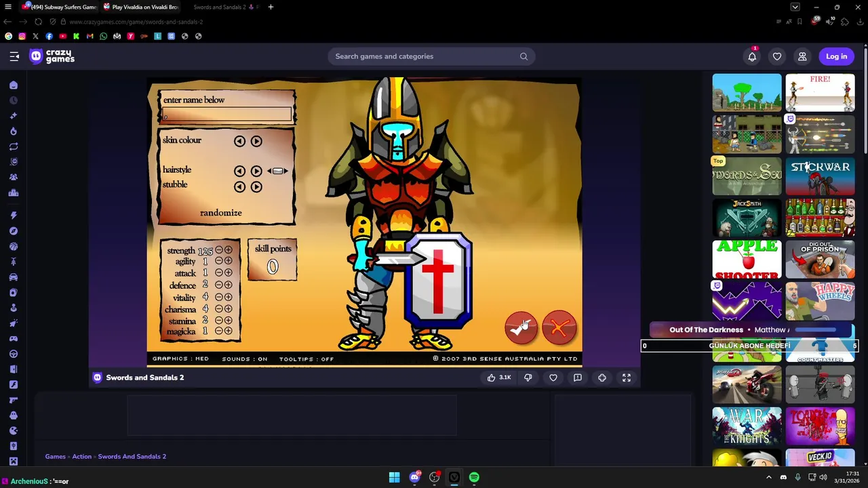This screenshot has height=488, width=868.
Task: Increase attack stat
Action: tap(229, 272)
